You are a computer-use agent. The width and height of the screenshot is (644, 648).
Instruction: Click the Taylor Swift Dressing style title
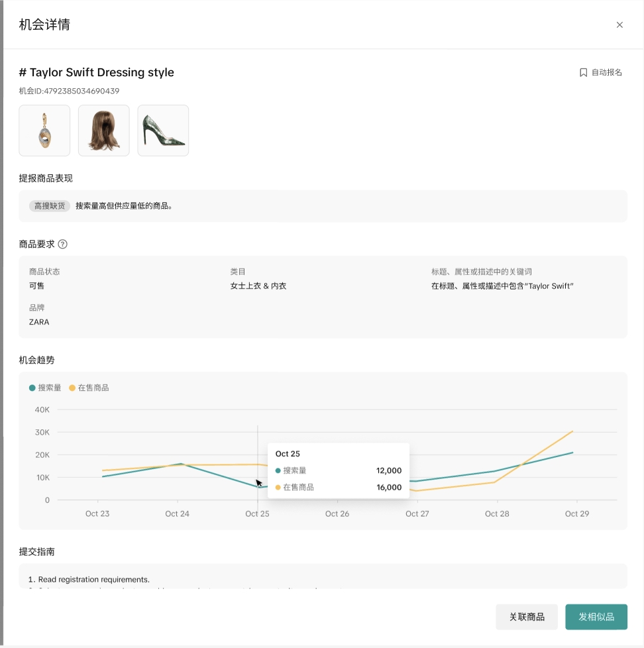(x=97, y=72)
